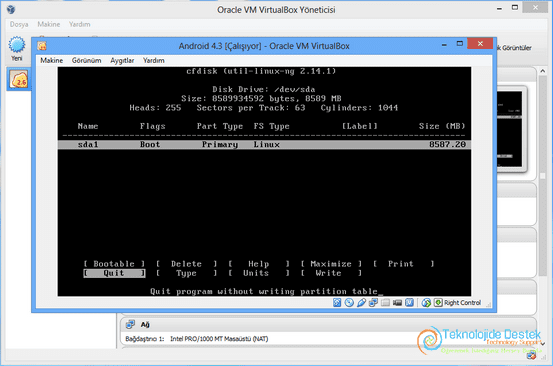Click the hard disk activity status icon
The image size is (553, 366).
pos(337,303)
